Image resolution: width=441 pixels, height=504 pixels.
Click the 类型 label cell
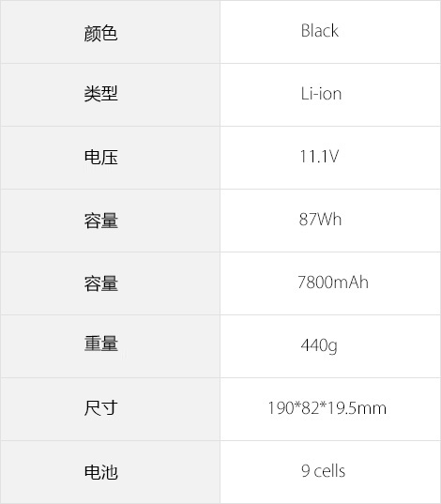111,95
